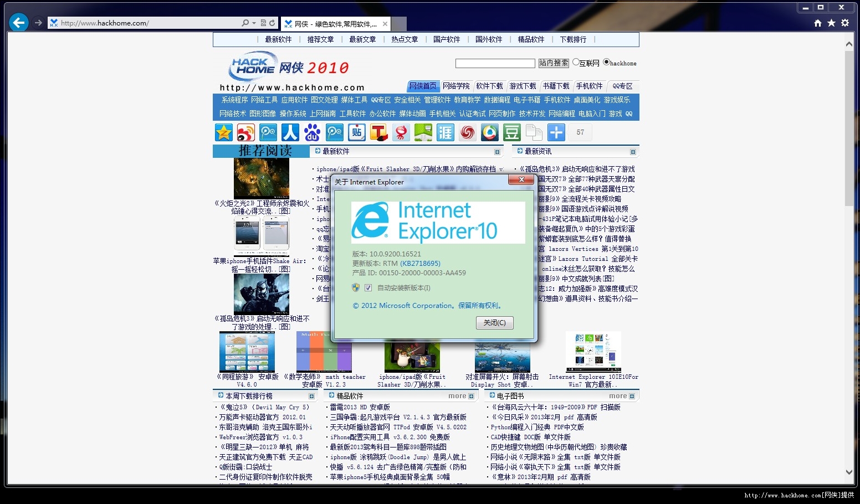Click the multicolor ring share icon
Screen dimensions: 860x504
tap(490, 132)
